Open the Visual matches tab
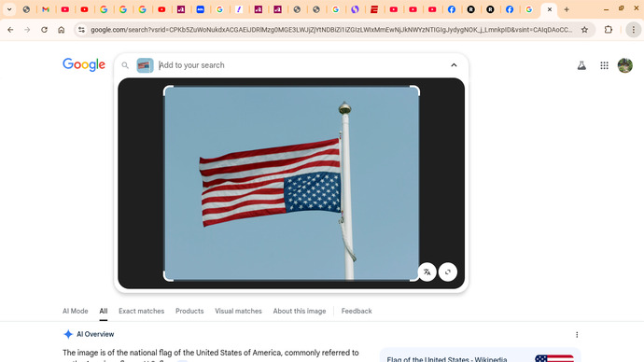This screenshot has width=644, height=362. click(x=238, y=311)
